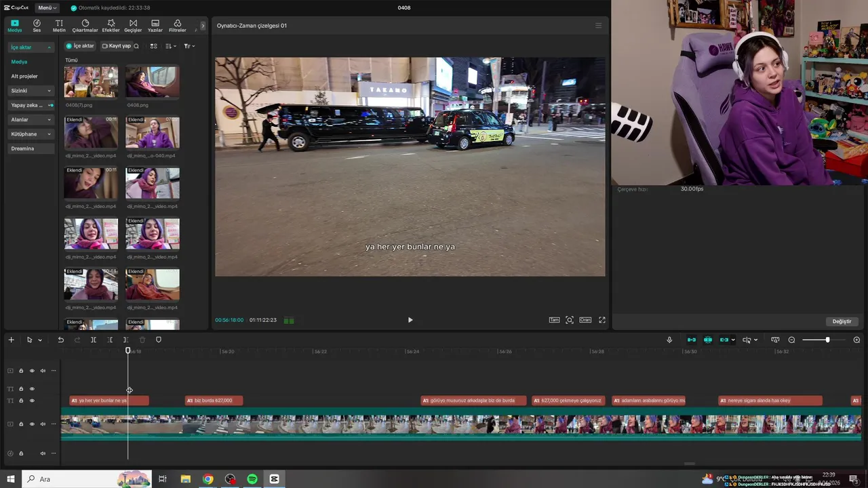
Task: Click the select pointer tool
Action: (29, 340)
